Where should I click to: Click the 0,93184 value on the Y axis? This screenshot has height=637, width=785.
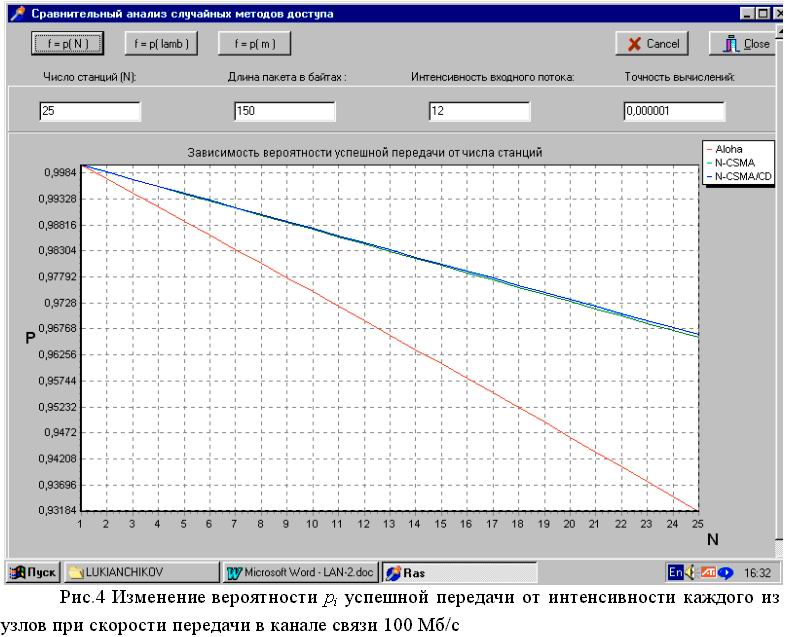coord(58,510)
